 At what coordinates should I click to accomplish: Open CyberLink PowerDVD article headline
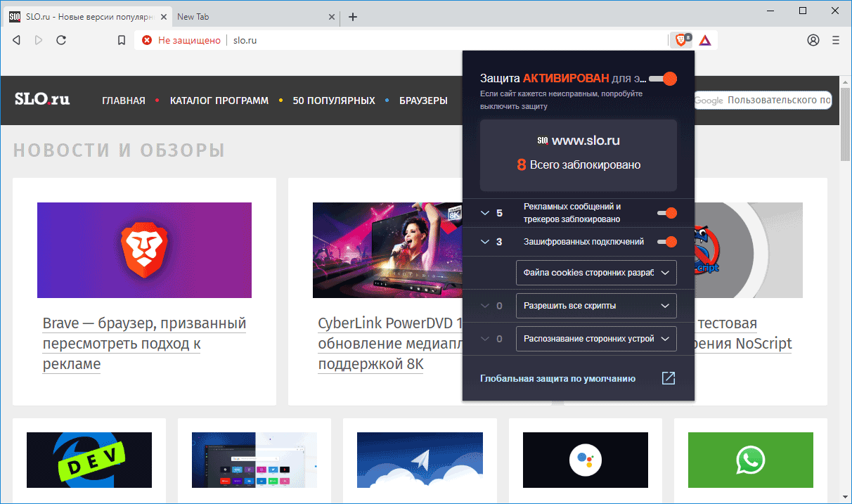pyautogui.click(x=390, y=344)
